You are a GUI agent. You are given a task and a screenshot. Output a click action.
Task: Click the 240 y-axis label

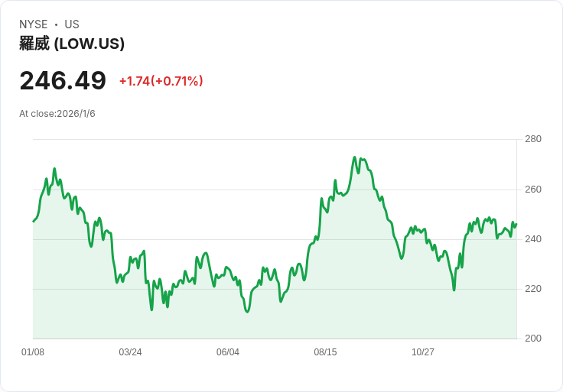click(x=532, y=239)
